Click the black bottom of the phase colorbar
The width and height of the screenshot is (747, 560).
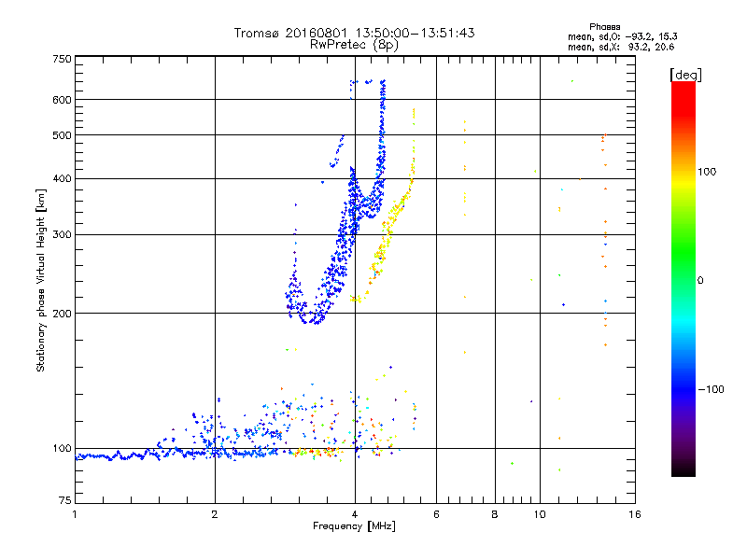point(684,469)
